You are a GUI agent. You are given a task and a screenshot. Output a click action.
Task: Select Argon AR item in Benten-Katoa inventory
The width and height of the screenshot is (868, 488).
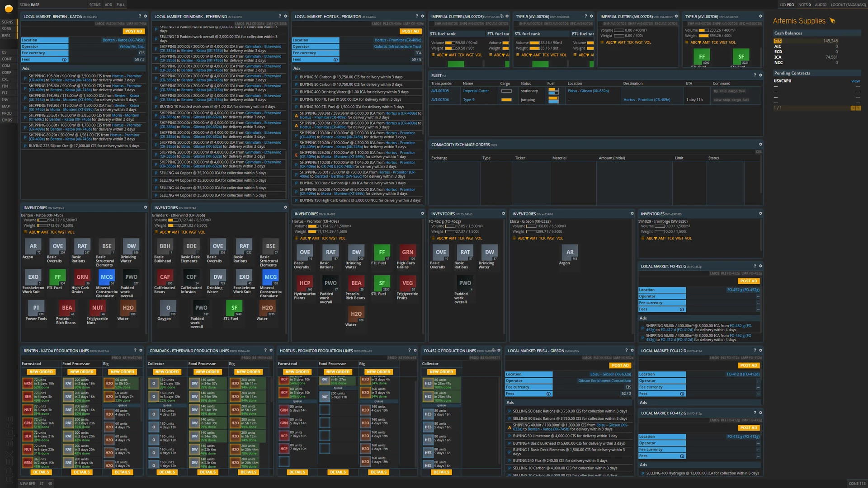[x=33, y=247]
